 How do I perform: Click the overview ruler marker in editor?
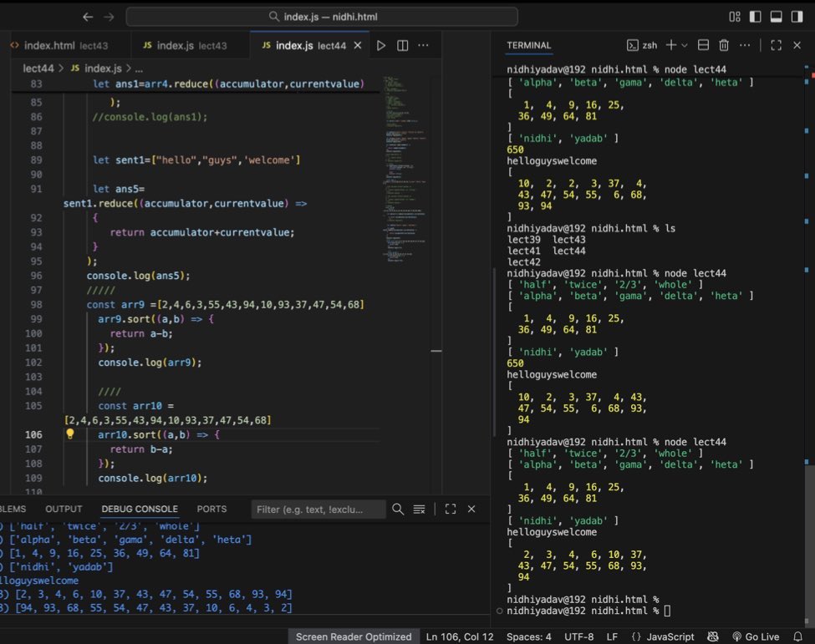[436, 351]
